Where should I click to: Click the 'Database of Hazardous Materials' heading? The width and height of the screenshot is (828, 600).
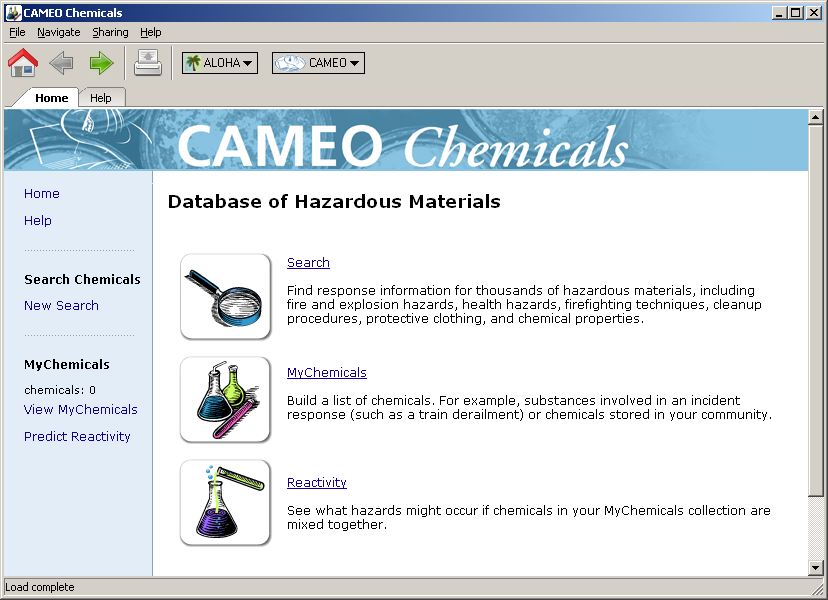(334, 202)
